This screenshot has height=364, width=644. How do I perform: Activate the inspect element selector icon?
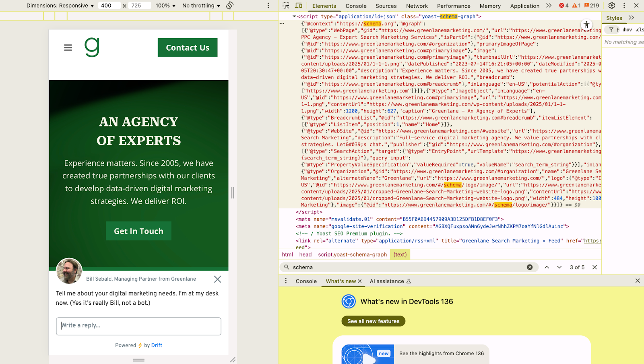coord(286,6)
